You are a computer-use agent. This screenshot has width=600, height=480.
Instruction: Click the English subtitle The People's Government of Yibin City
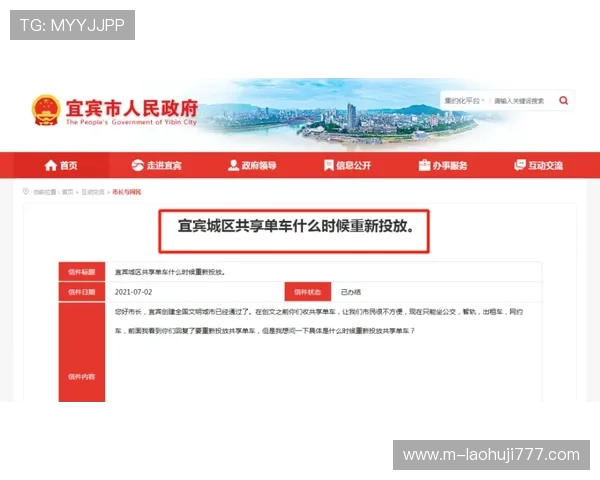pyautogui.click(x=131, y=122)
